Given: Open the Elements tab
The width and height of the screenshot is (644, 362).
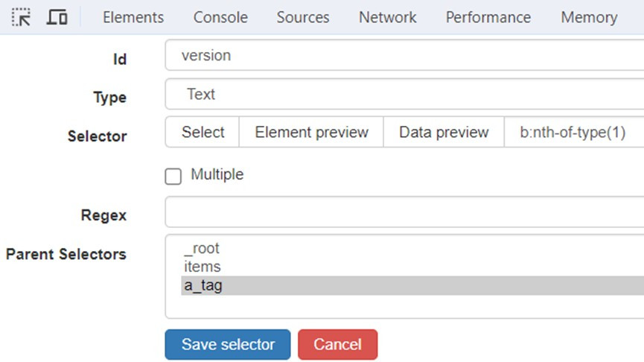Looking at the screenshot, I should (133, 17).
